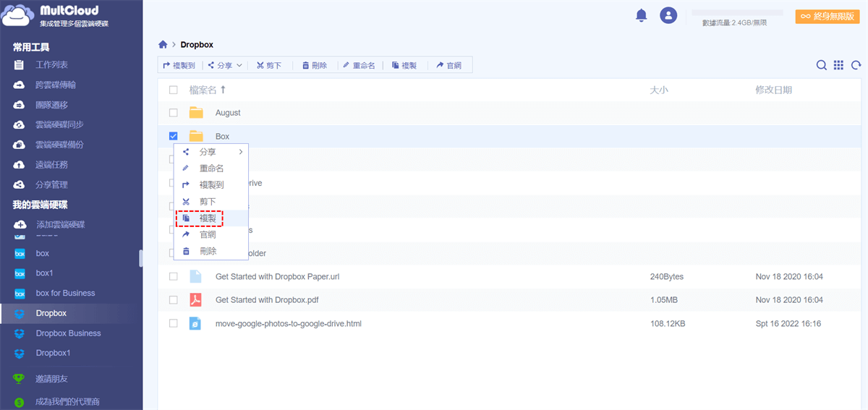Click the search magnifier icon
The height and width of the screenshot is (410, 868).
pyautogui.click(x=822, y=65)
